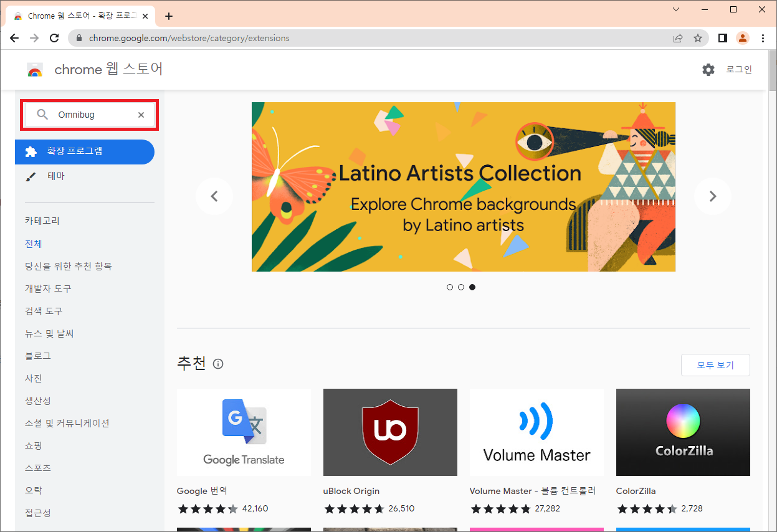
Task: Click the 로그인 link
Action: pyautogui.click(x=739, y=70)
